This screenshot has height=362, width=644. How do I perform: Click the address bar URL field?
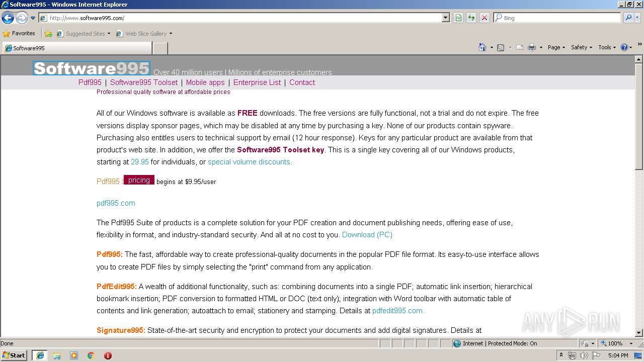[x=240, y=18]
